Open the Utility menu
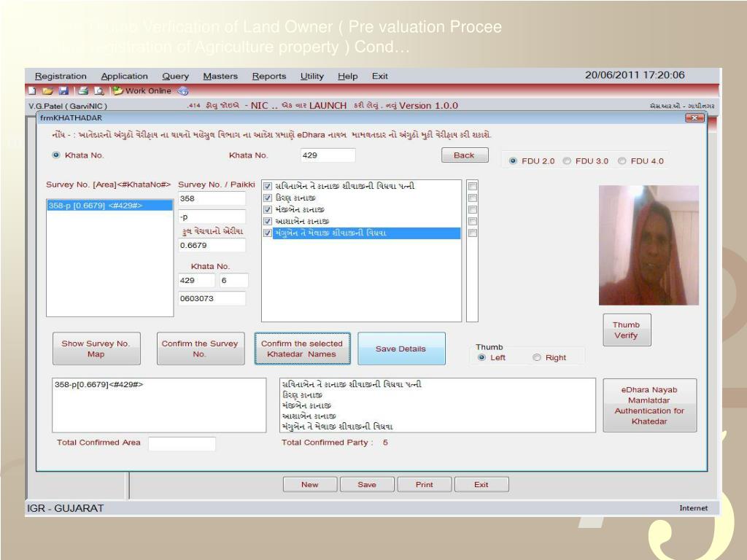Viewport: 747px width, 560px height. click(x=312, y=76)
